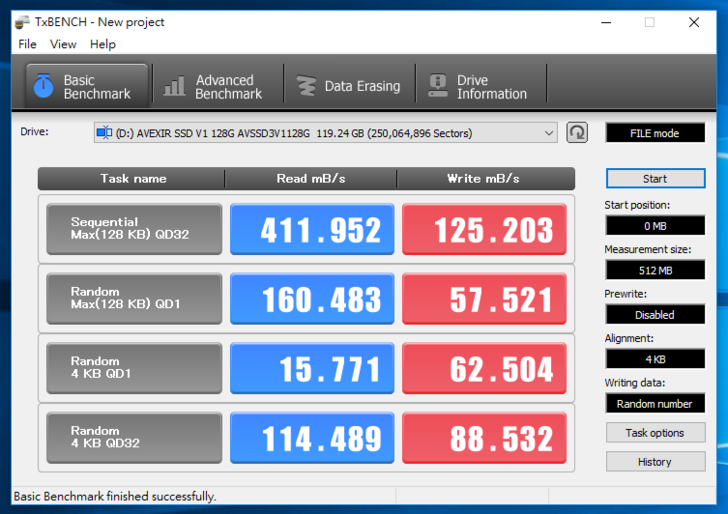Screen dimensions: 728x514
Task: Click the refresh drive list icon
Action: [577, 133]
